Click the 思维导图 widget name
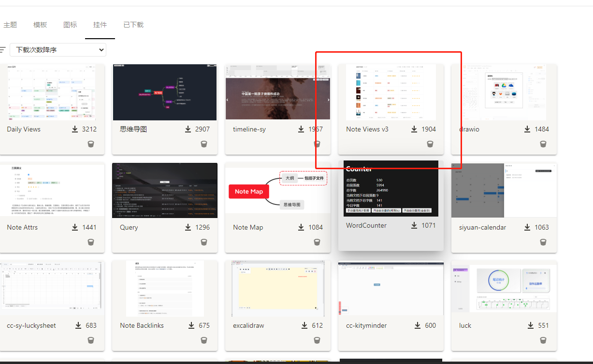This screenshot has width=593, height=364. click(x=133, y=129)
